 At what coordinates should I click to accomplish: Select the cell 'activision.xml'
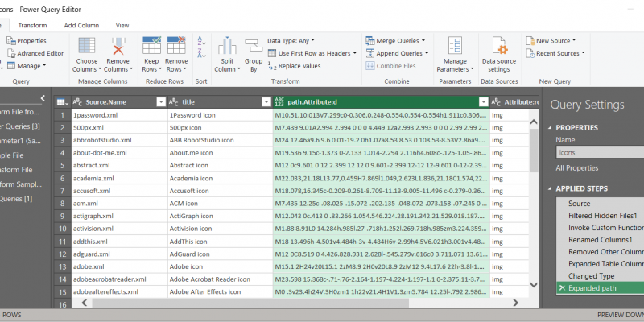(x=119, y=229)
